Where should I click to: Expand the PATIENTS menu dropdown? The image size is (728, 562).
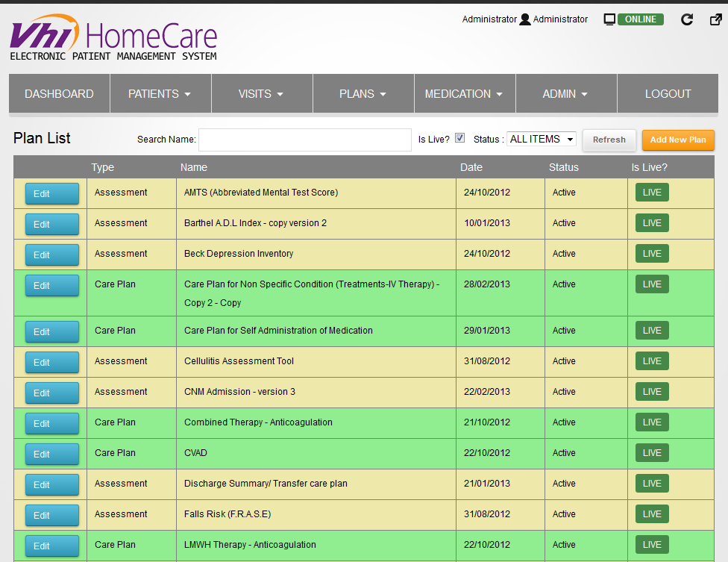pos(160,93)
